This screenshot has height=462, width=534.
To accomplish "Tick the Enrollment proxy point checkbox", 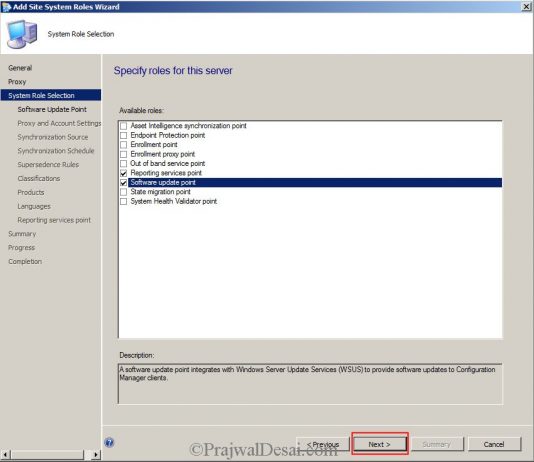I will 124,154.
